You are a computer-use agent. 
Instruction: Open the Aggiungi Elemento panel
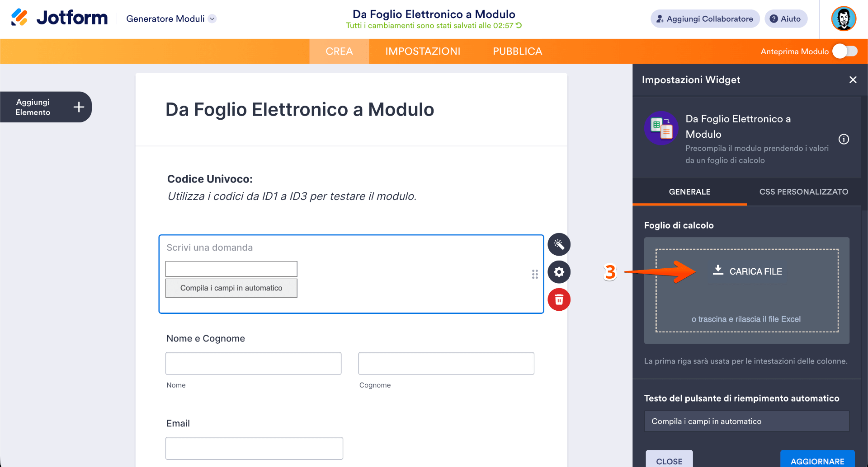(46, 107)
